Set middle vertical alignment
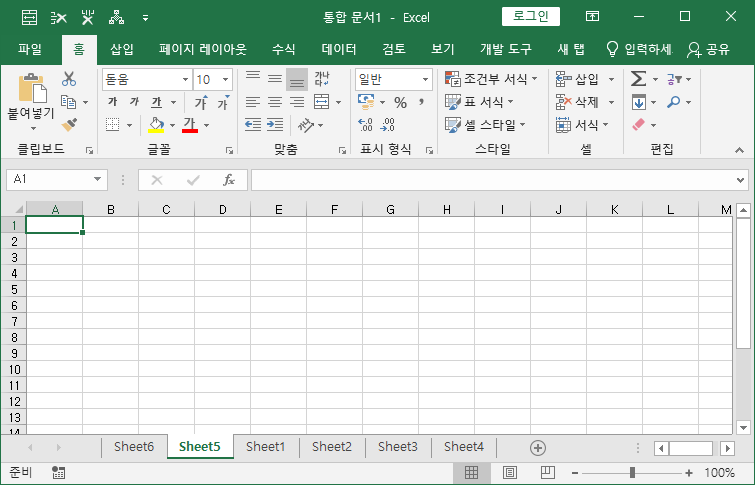The width and height of the screenshot is (755, 485). [275, 79]
